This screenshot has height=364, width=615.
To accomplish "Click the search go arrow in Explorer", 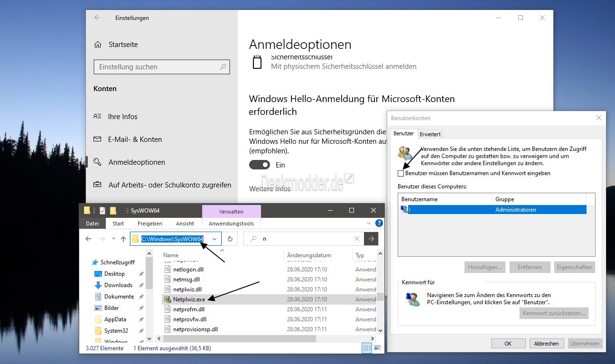I will click(371, 239).
